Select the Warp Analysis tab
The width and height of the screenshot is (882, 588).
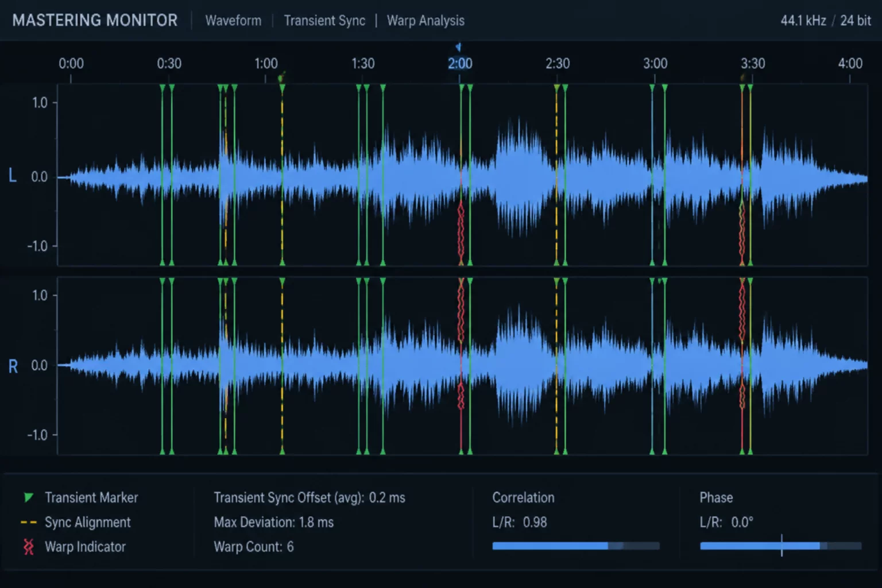(425, 21)
